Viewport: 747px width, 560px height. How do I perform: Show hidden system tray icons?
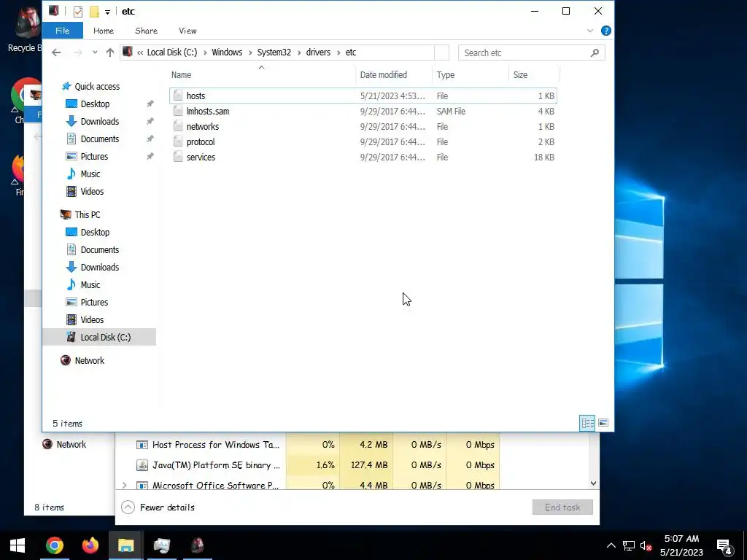coord(611,545)
